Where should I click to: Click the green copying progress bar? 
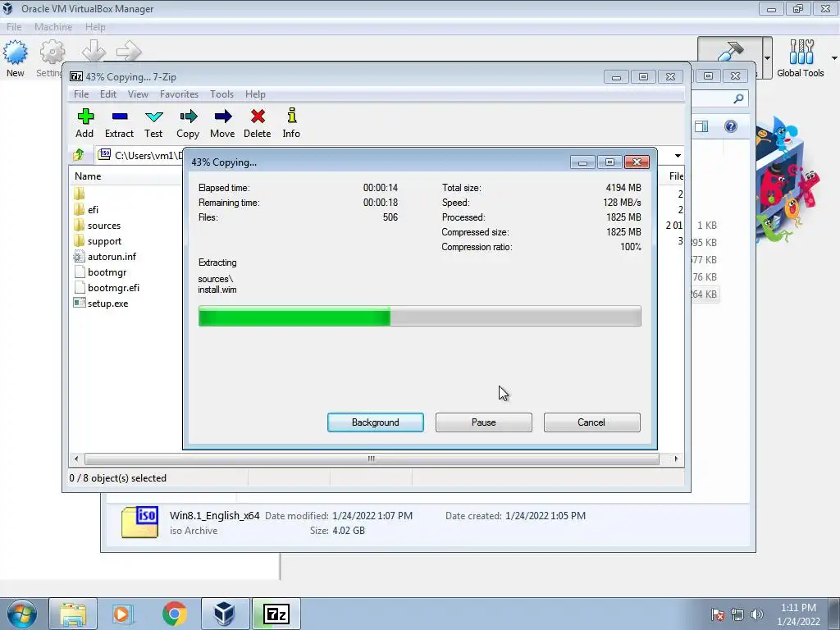pyautogui.click(x=419, y=316)
